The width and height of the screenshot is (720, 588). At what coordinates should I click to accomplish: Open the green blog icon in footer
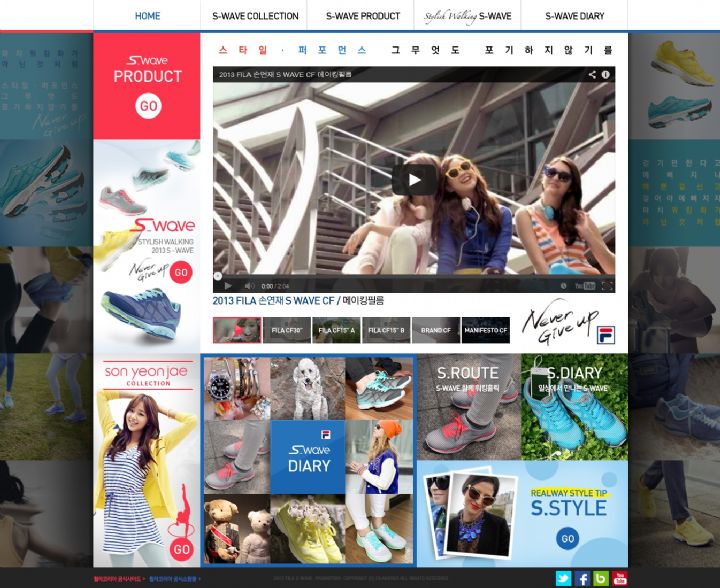[601, 578]
